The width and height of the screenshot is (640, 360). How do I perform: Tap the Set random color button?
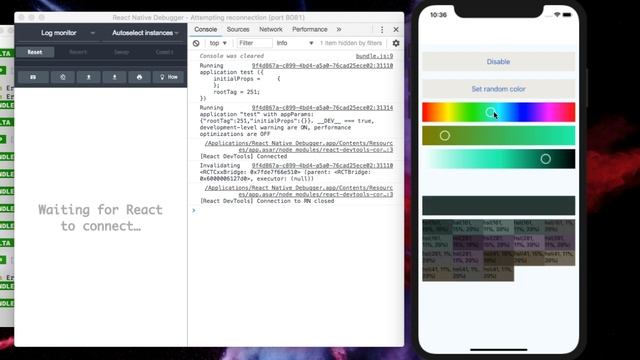[x=498, y=89]
